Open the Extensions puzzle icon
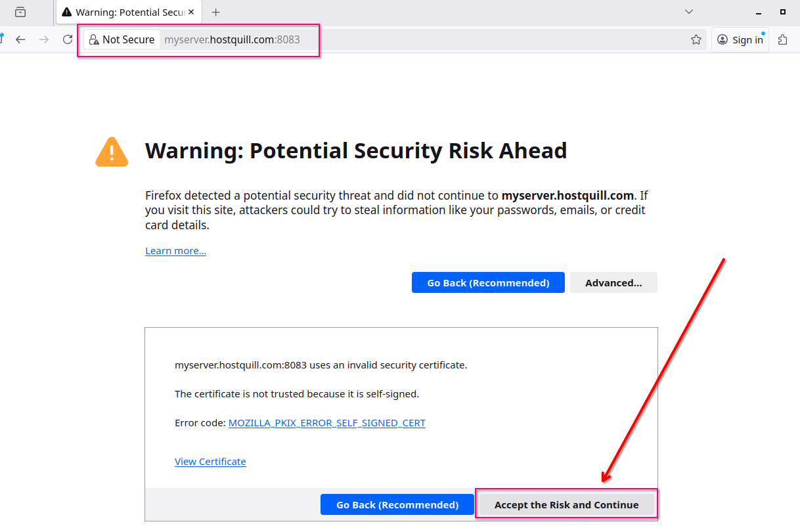800x532 pixels. pyautogui.click(x=782, y=39)
